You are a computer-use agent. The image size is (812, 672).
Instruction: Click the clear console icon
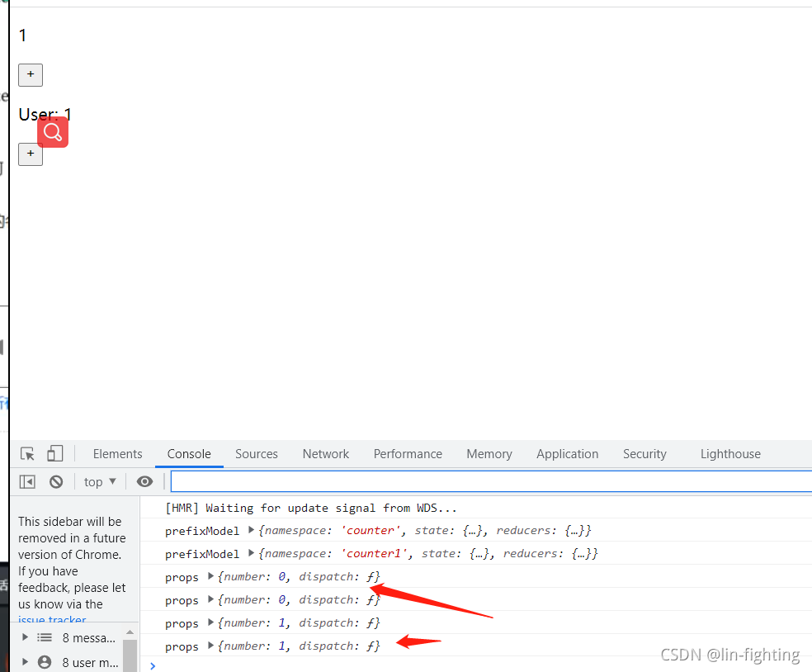tap(56, 482)
